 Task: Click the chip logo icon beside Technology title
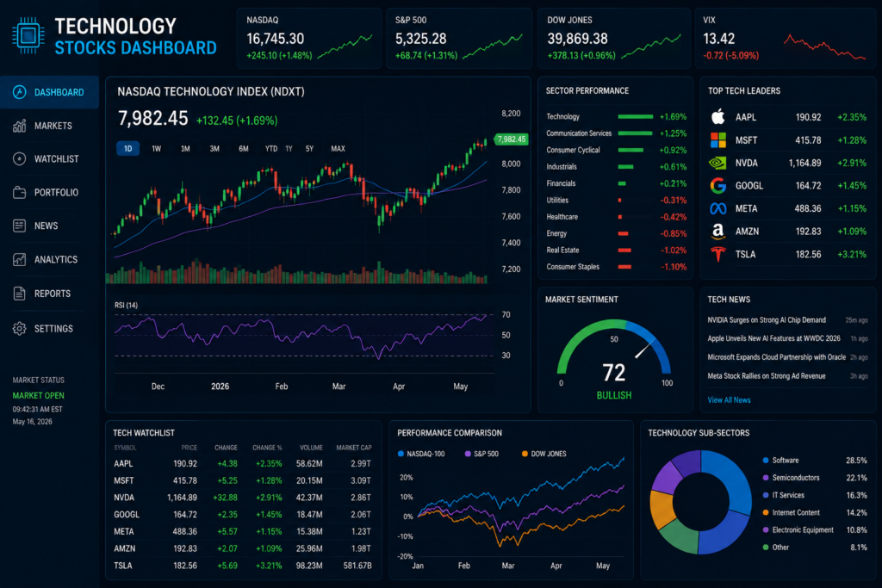point(28,35)
